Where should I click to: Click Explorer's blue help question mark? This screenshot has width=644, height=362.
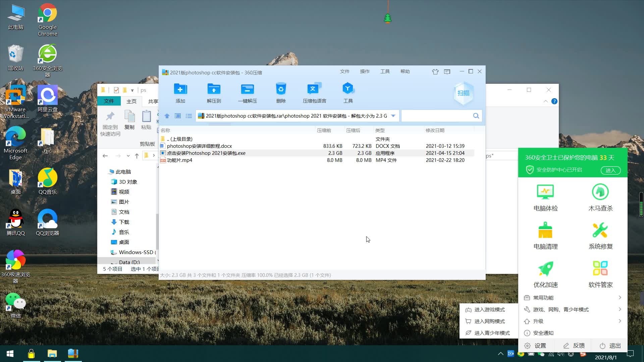click(x=554, y=101)
